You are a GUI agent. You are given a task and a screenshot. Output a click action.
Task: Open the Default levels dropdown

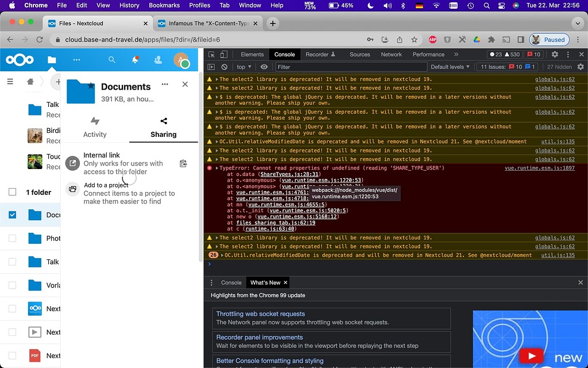[x=450, y=67]
